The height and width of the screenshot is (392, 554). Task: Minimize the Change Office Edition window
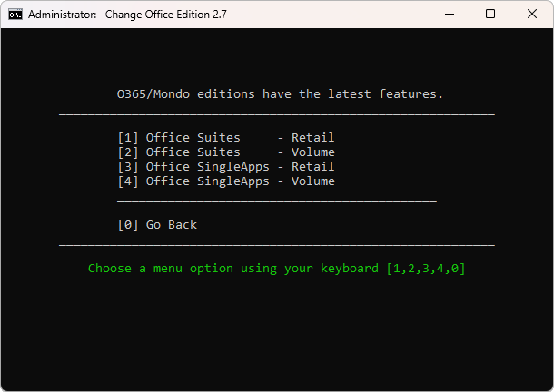click(x=449, y=15)
